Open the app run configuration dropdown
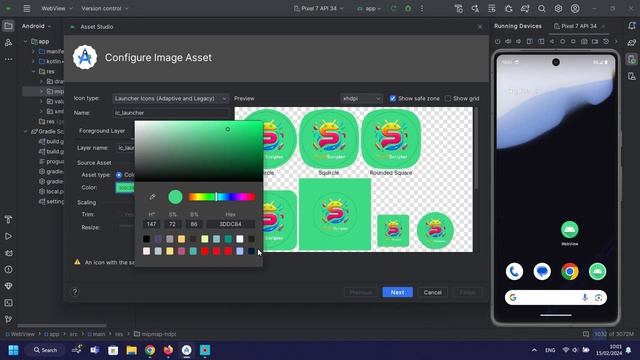Screen dimensions: 640x360 point(369,9)
